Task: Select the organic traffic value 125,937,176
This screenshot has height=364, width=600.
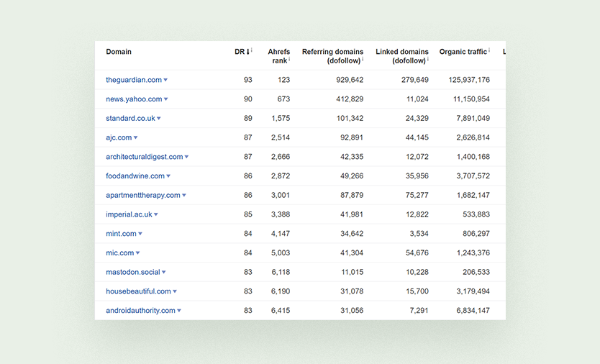Action: 469,80
